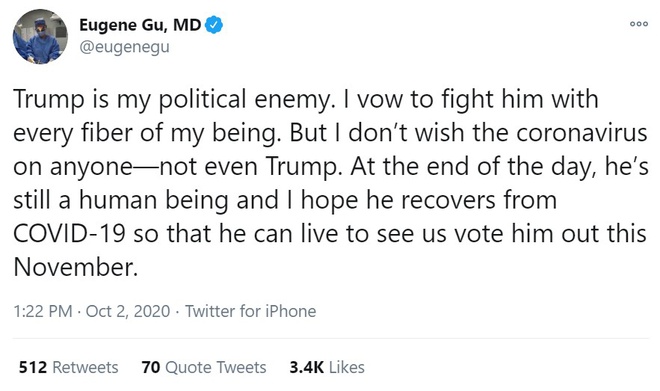
Task: Click the Oct 2, 2020 date
Action: click(x=128, y=311)
